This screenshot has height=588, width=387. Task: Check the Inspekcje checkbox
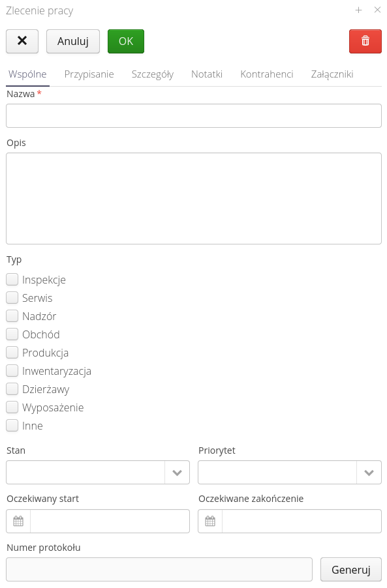pos(12,280)
